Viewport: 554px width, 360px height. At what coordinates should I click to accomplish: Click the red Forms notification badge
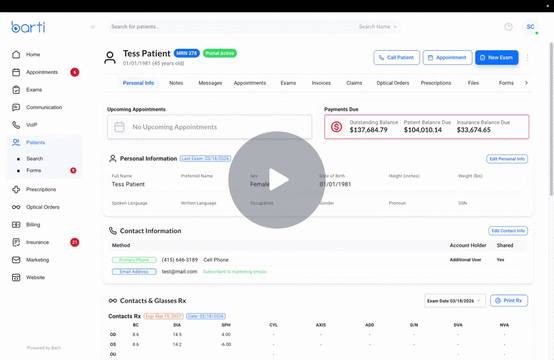(73, 170)
